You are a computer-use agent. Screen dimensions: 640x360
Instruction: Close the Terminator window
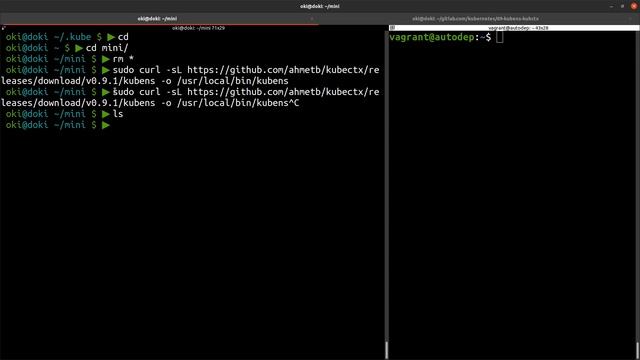click(633, 6)
